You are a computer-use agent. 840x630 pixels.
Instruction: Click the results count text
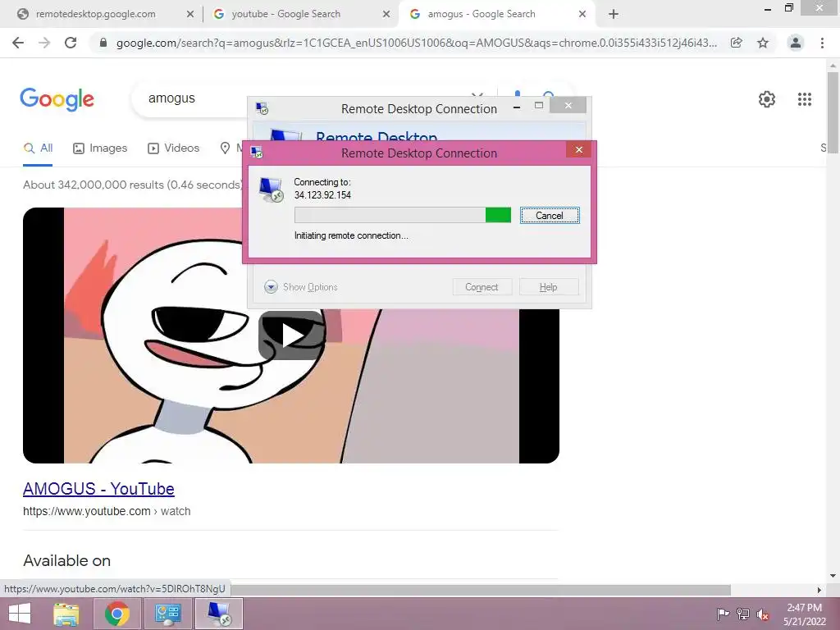pos(133,185)
